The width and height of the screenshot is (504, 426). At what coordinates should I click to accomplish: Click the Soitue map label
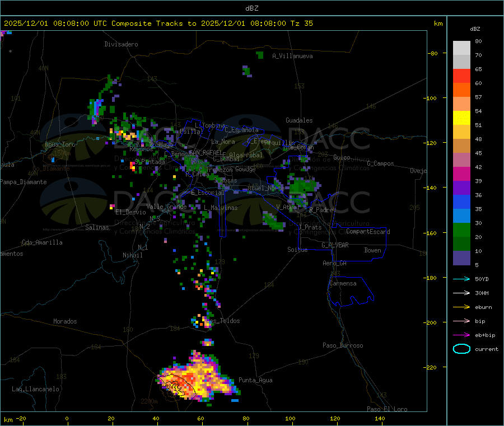click(297, 250)
